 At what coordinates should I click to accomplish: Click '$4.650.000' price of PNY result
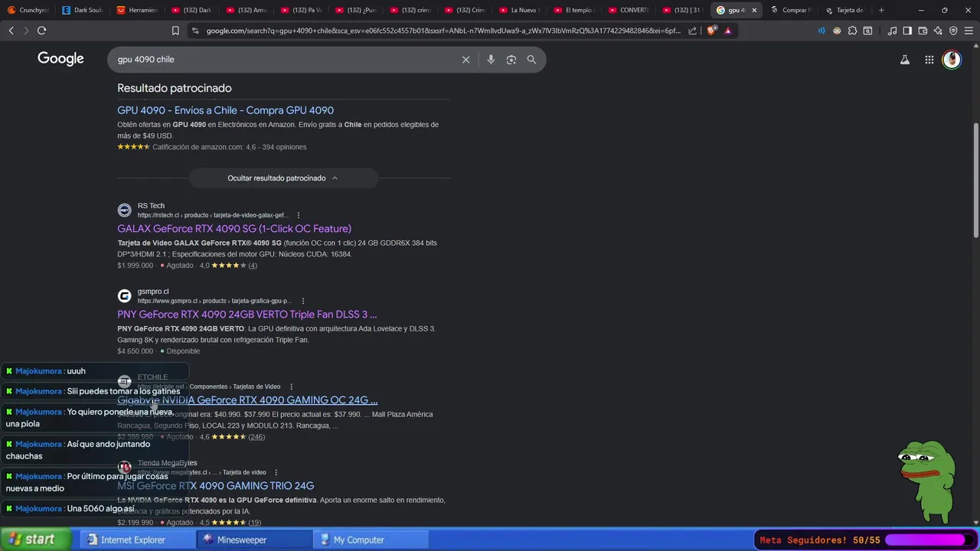[x=136, y=351]
